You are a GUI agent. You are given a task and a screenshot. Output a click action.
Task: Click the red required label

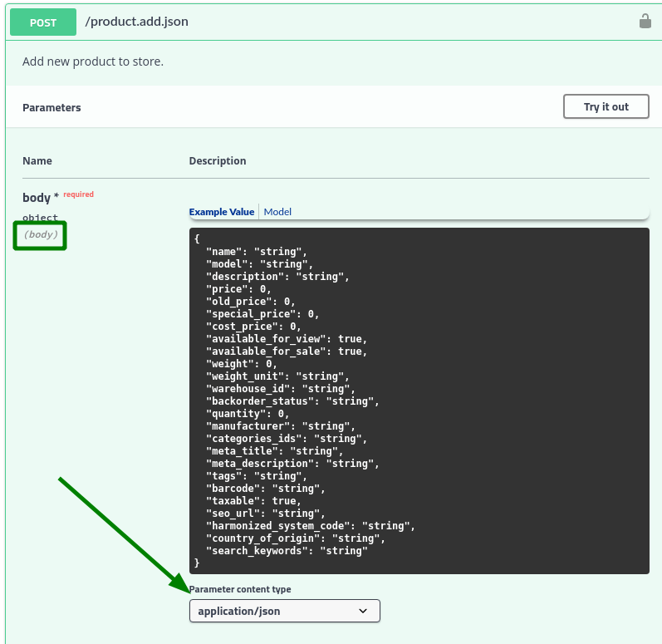pos(79,194)
